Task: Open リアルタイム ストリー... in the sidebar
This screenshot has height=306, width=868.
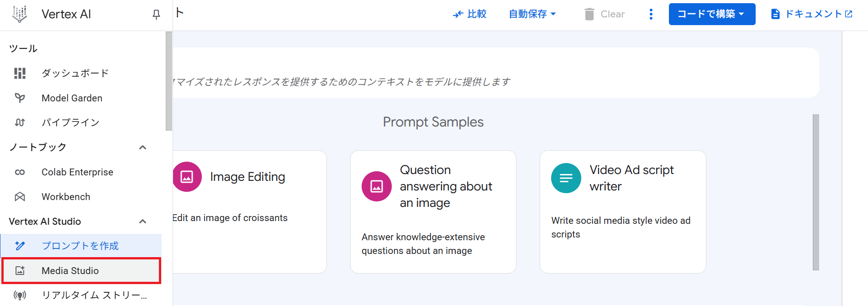Action: tap(81, 295)
